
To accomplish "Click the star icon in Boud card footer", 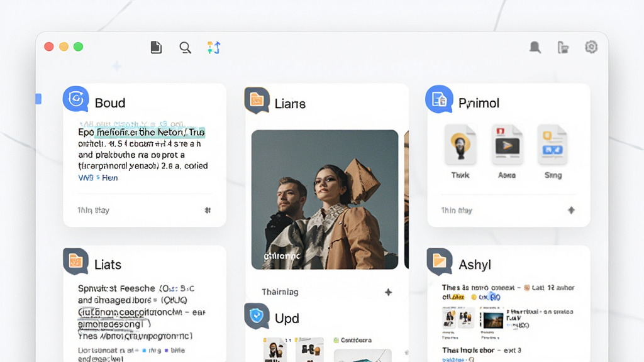I will tap(208, 210).
